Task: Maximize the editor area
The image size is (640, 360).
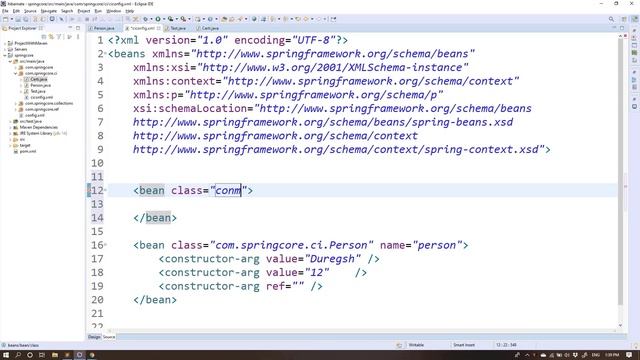Action: pyautogui.click(x=622, y=28)
